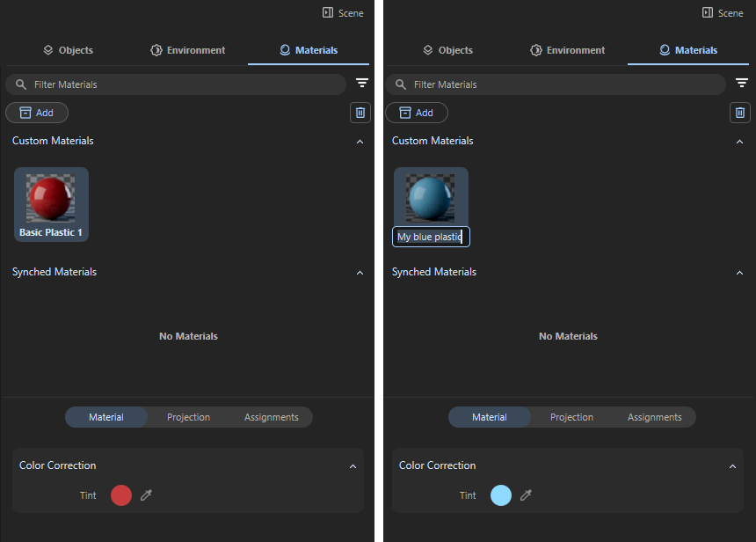Viewport: 756px width, 542px height.
Task: Click the red Tint color swatch
Action: pos(120,495)
